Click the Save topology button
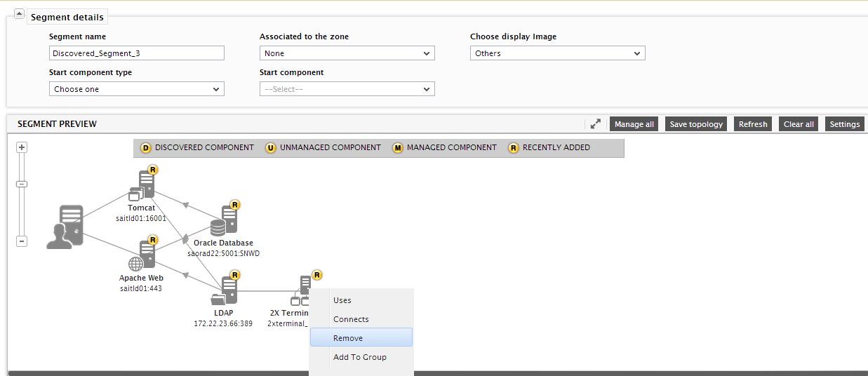Screen dimensions: 868x376 (696, 124)
